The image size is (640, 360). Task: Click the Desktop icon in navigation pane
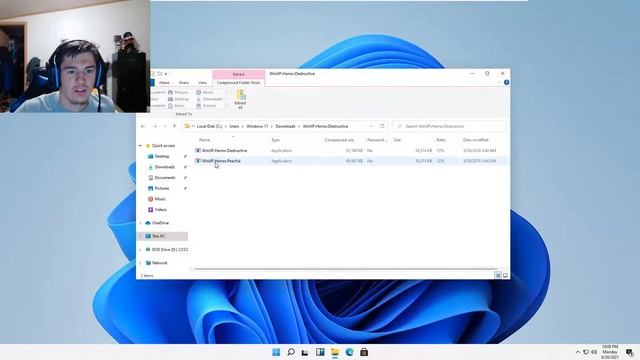150,156
